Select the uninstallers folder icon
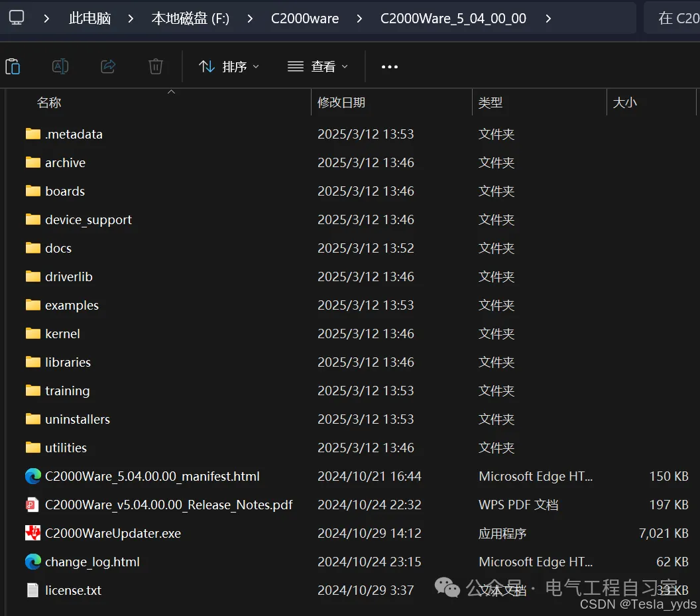The height and width of the screenshot is (616, 700). point(33,419)
